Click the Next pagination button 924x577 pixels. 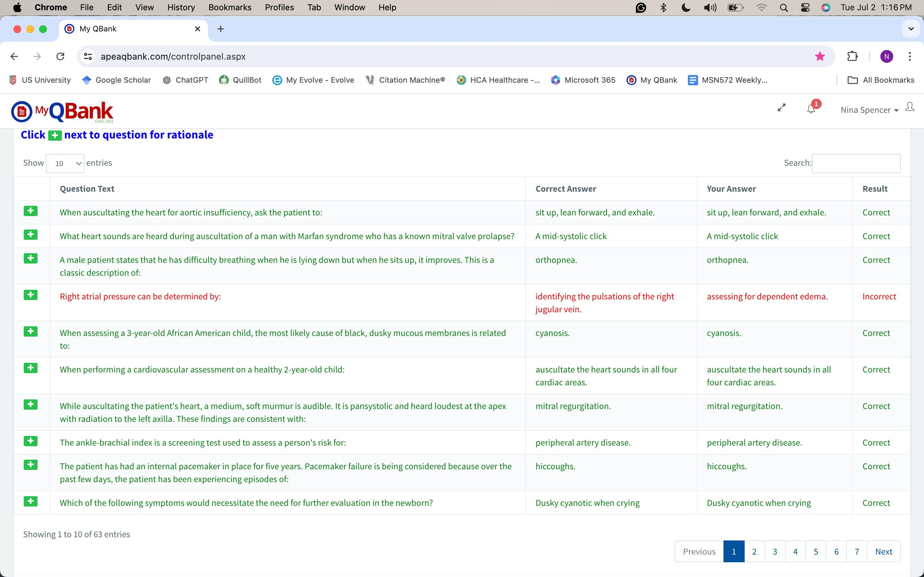coord(883,551)
